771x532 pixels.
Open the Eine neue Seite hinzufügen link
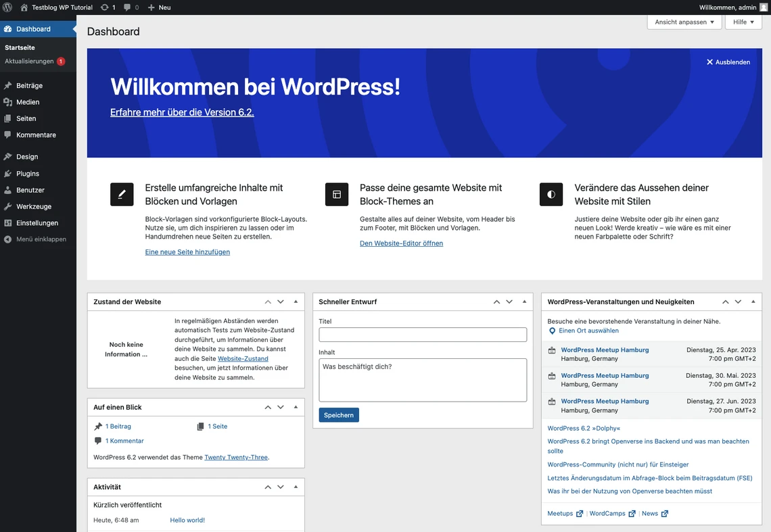pyautogui.click(x=187, y=251)
